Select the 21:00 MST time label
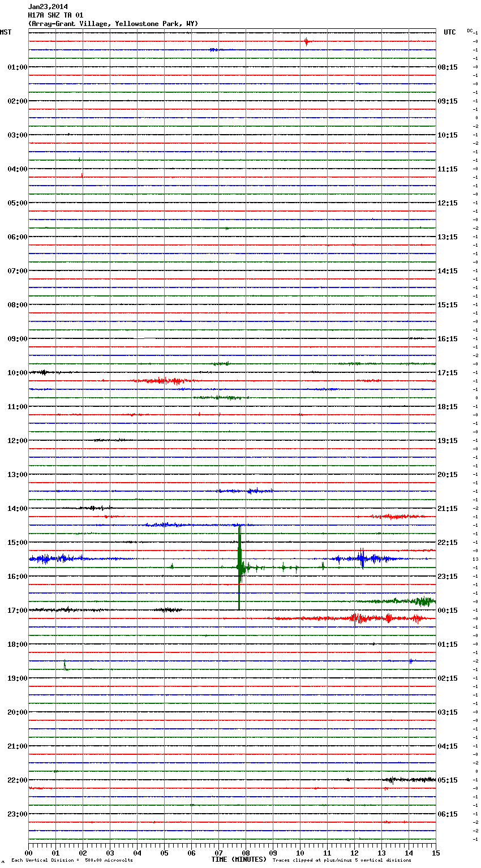481x868 pixels. pos(18,746)
